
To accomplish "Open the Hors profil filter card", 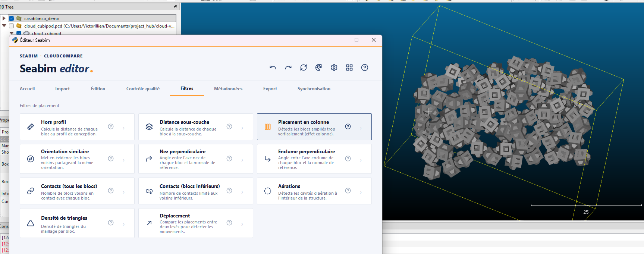I will [77, 127].
